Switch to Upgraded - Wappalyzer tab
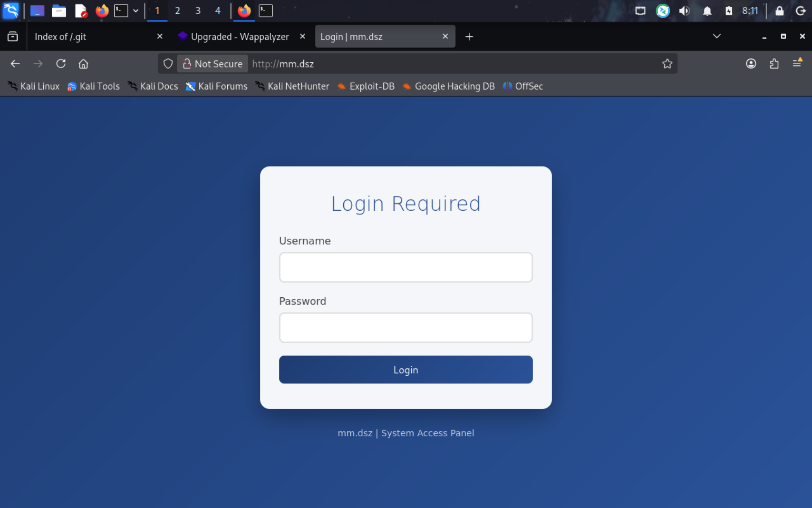The height and width of the screenshot is (508, 812). coord(239,37)
